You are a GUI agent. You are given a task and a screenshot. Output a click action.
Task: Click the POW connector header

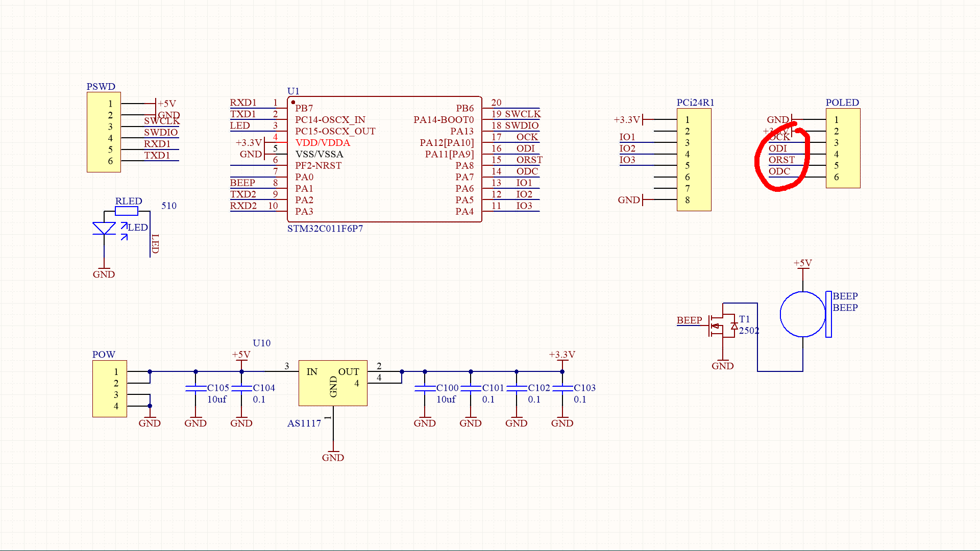click(109, 389)
